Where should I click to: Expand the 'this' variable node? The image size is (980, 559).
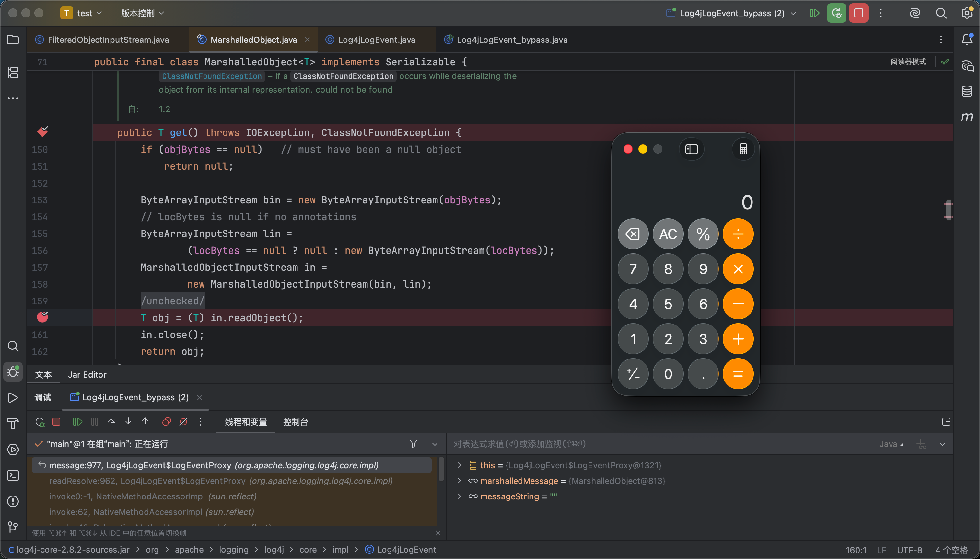pyautogui.click(x=459, y=465)
